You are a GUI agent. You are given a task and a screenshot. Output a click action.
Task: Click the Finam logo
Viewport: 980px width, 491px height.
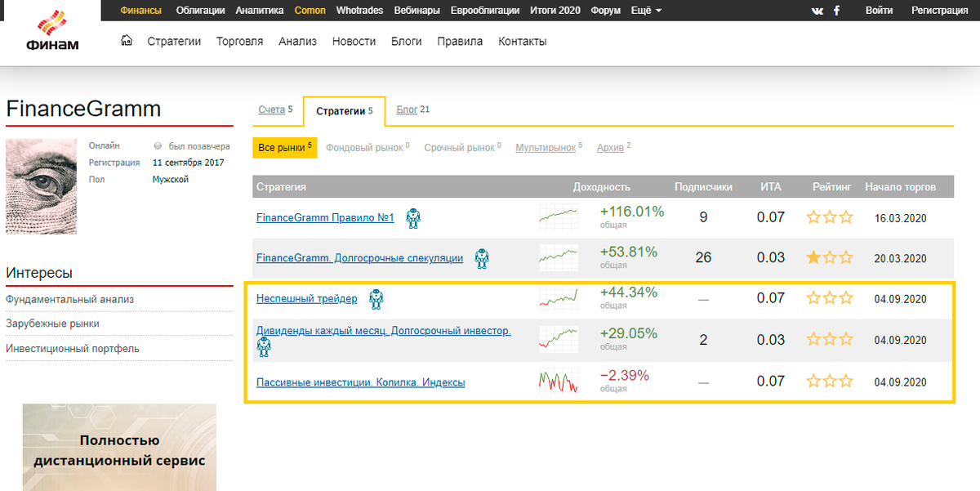51,31
